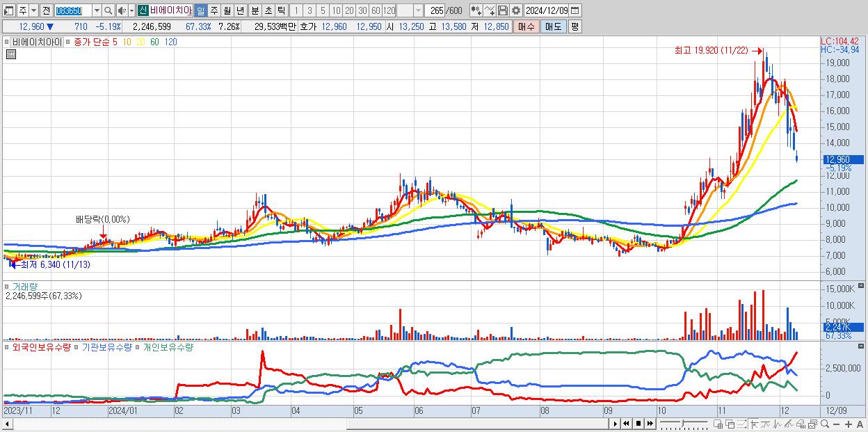Screen dimensions: 868x432
Task: Close the holdings panel with its x icon
Action: tap(861, 346)
